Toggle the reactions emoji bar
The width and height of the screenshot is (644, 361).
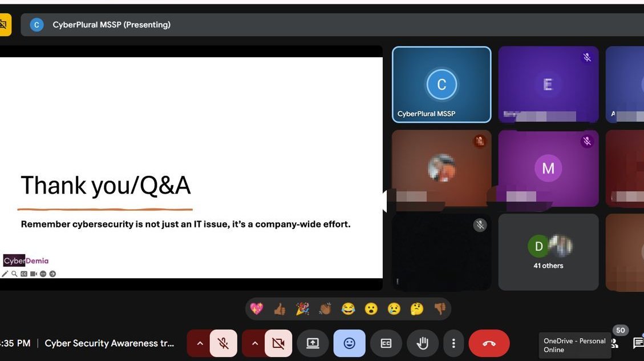(350, 343)
